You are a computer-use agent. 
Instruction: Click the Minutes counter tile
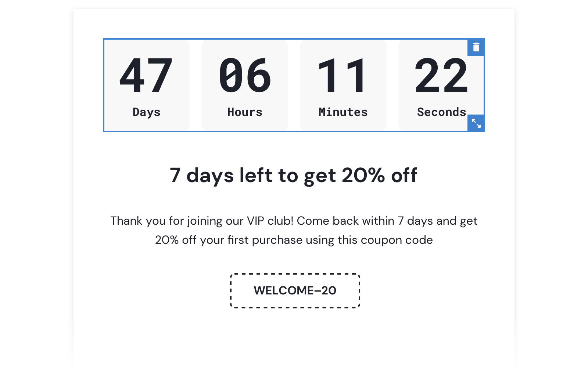(x=343, y=84)
